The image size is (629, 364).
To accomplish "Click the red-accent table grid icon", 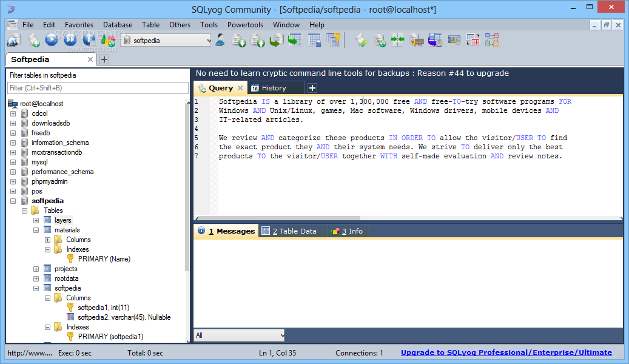I will [x=473, y=40].
